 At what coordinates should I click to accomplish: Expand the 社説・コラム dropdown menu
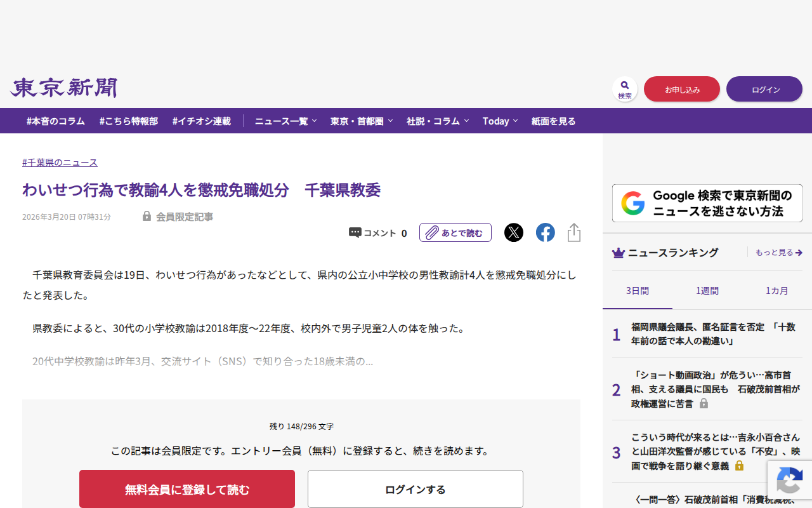pos(438,121)
